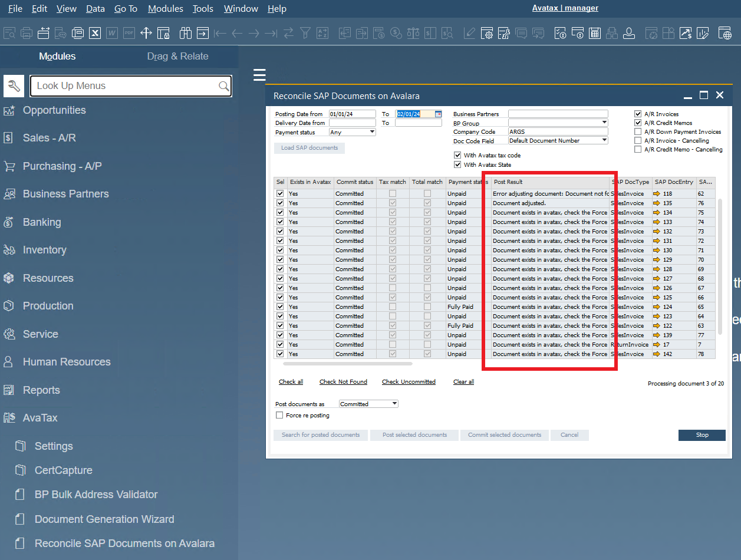Click the user stamp icon in toolbar
Screen dimensions: 741x560
[629, 33]
